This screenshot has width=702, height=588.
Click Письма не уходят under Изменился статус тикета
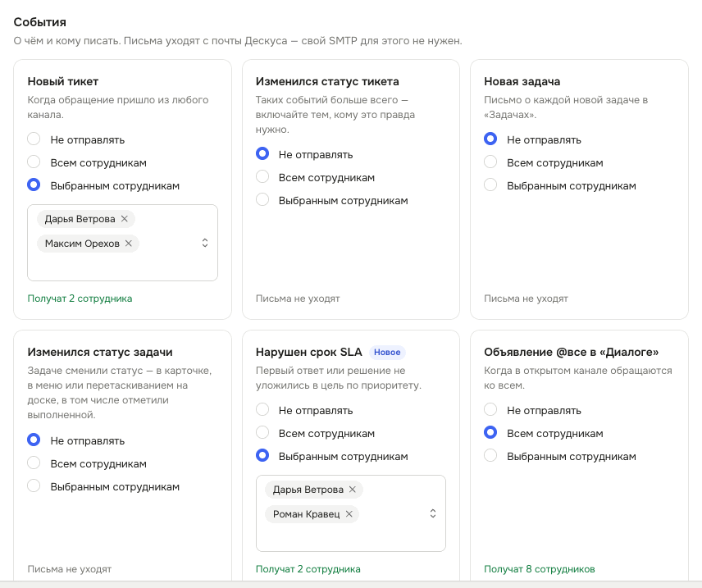coord(298,299)
